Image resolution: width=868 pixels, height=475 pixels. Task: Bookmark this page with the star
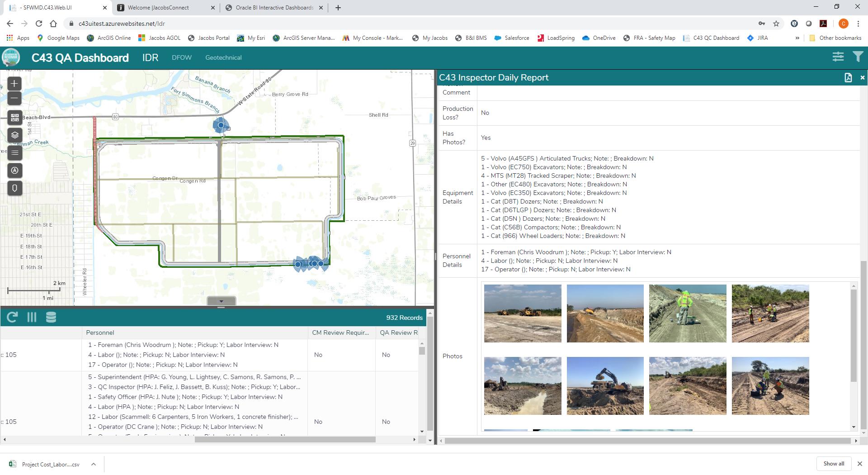point(776,24)
